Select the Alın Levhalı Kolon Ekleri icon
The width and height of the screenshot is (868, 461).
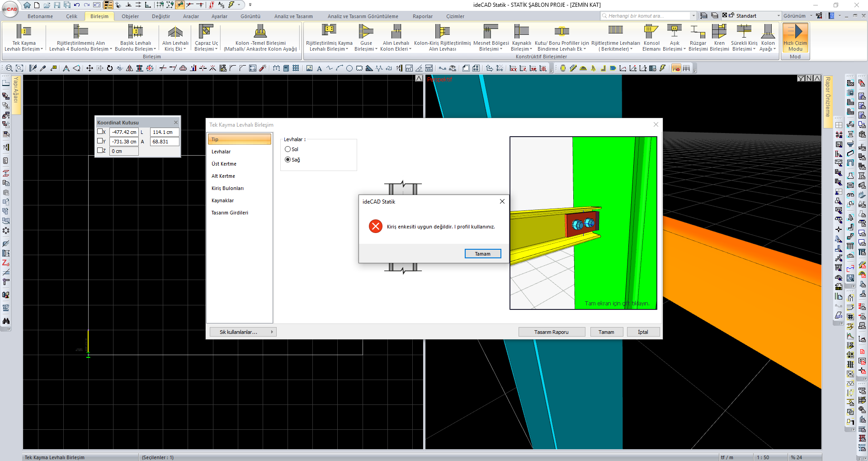pyautogui.click(x=396, y=31)
